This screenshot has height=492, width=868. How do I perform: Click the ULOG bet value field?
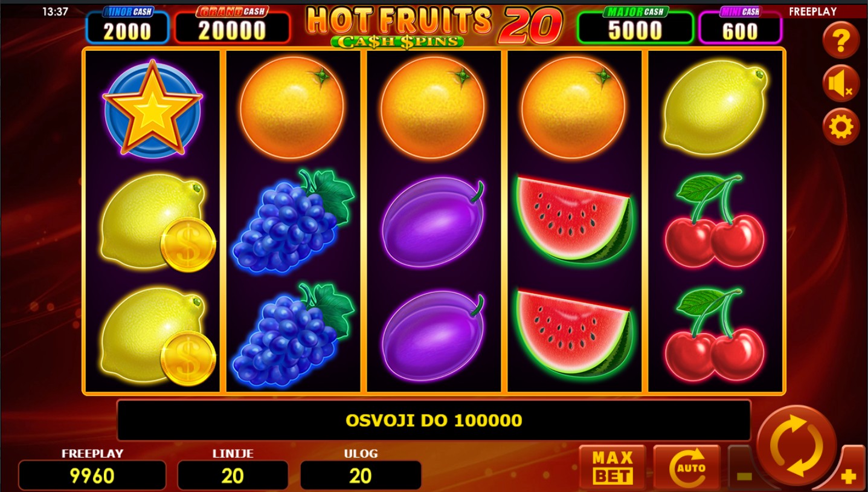(x=361, y=475)
